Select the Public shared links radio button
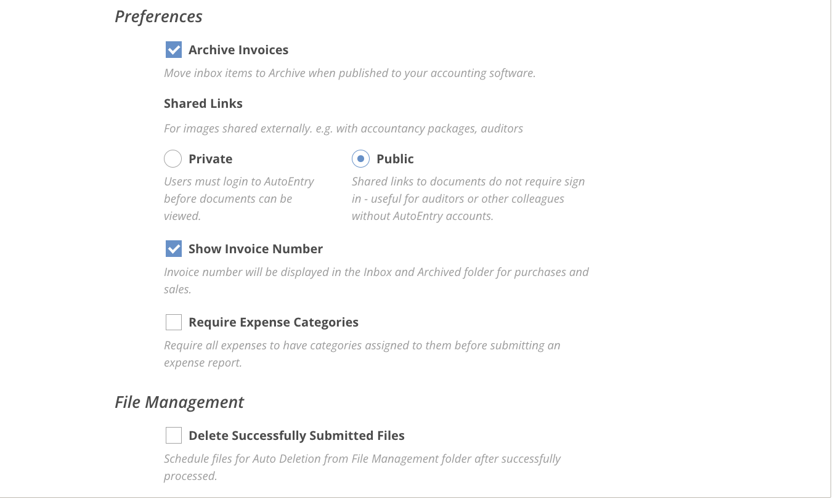Image resolution: width=833 pixels, height=504 pixels. 360,159
